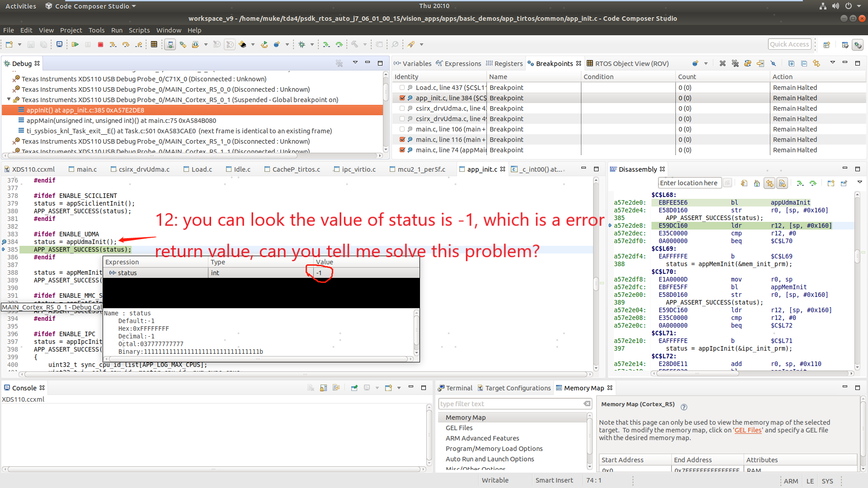This screenshot has width=868, height=488.
Task: Open the Run menu
Action: coord(117,30)
